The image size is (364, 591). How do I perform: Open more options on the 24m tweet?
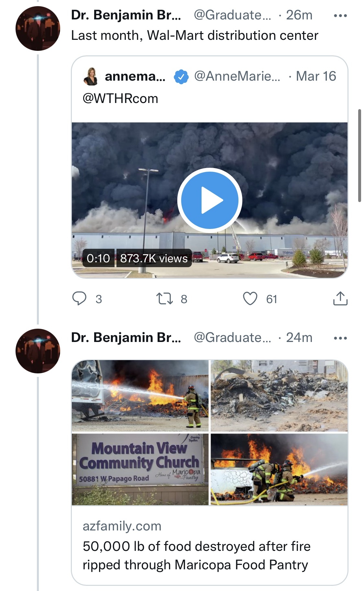pyautogui.click(x=340, y=338)
